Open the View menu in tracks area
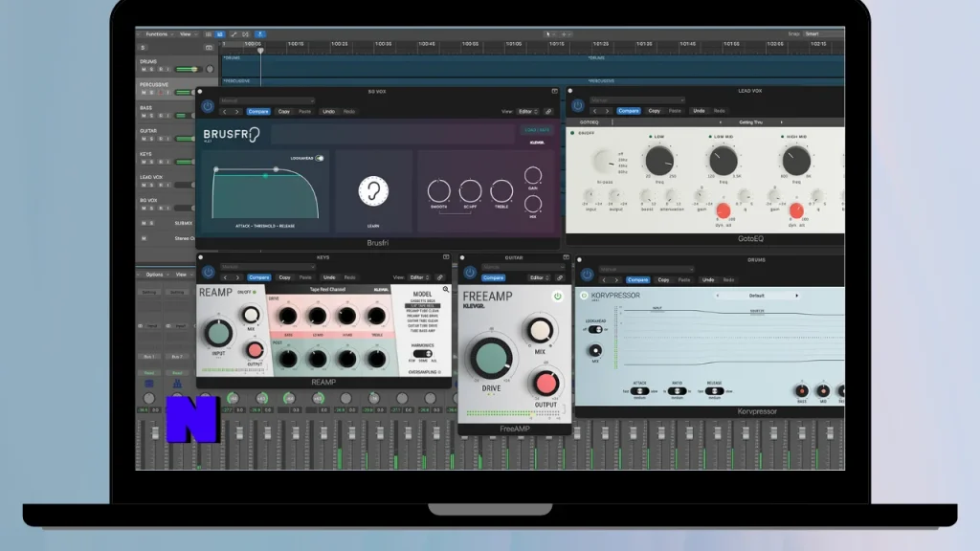The image size is (980, 551). tap(188, 34)
